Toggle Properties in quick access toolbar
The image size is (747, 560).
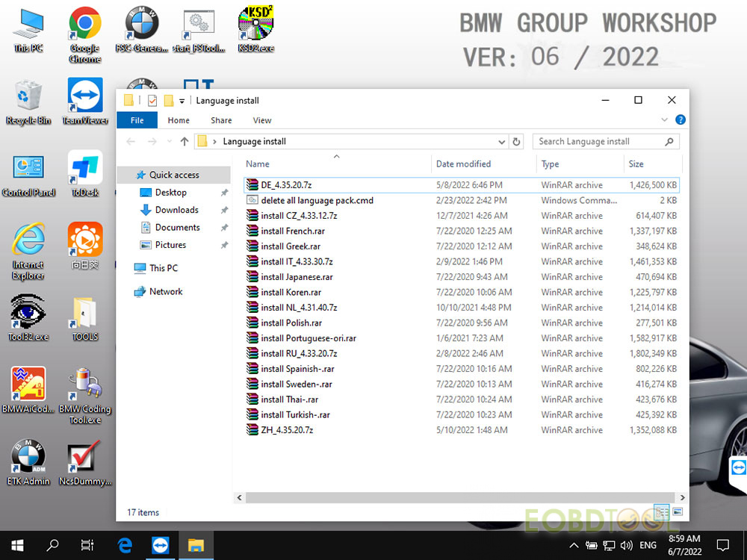click(x=152, y=101)
